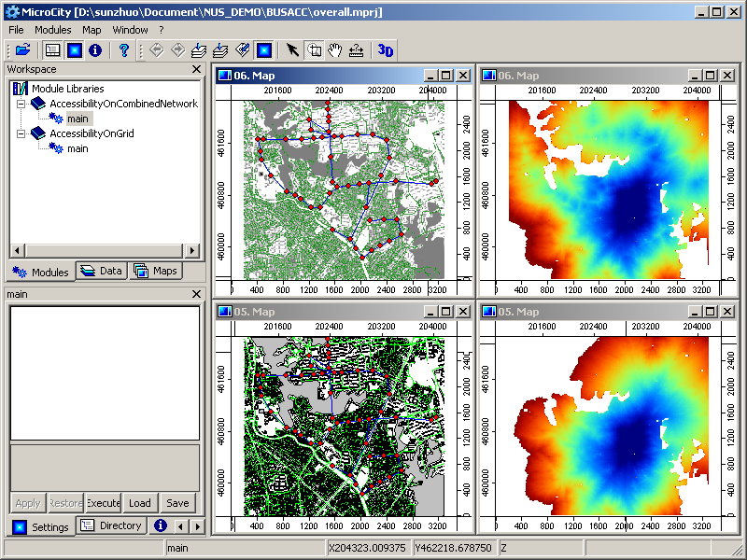Screen dimensions: 747x560
Task: Activate the zoom box tool
Action: click(x=314, y=50)
